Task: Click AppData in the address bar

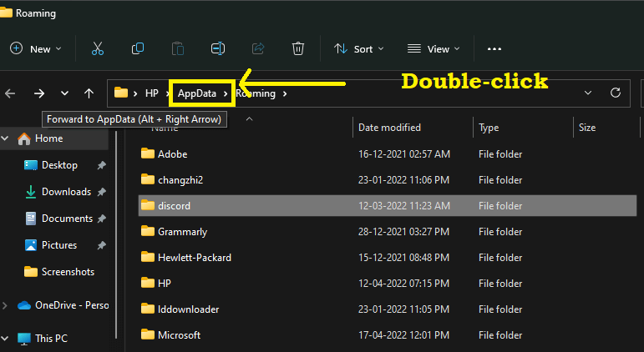Action: point(197,93)
